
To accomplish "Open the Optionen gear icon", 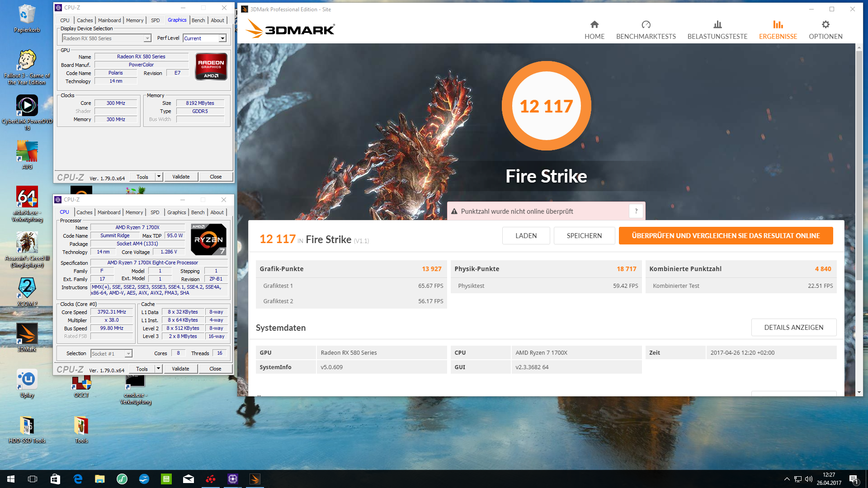I will (825, 24).
